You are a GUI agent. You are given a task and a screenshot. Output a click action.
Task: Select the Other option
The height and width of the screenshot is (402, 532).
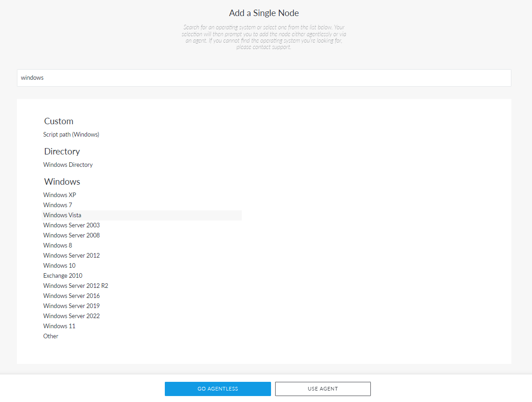pyautogui.click(x=51, y=336)
